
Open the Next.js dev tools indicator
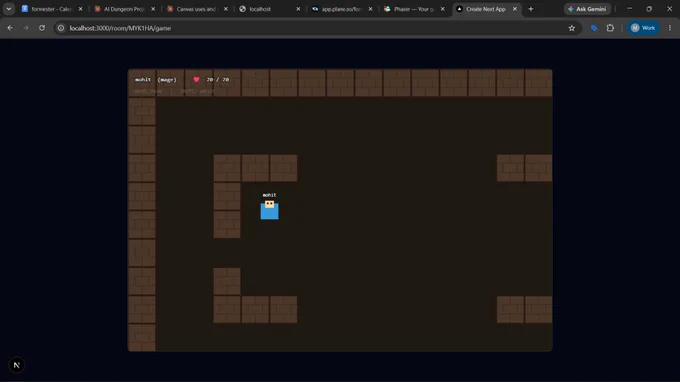(x=16, y=365)
